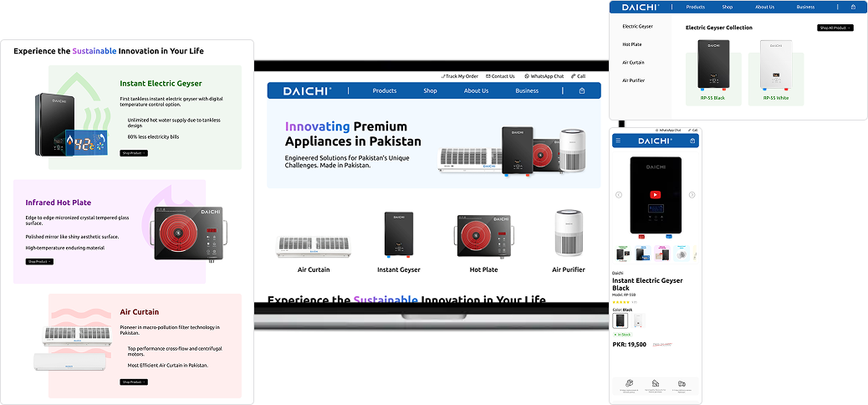Click the DAICHI logo in laptop navbar
The width and height of the screenshot is (868, 405).
pos(307,91)
